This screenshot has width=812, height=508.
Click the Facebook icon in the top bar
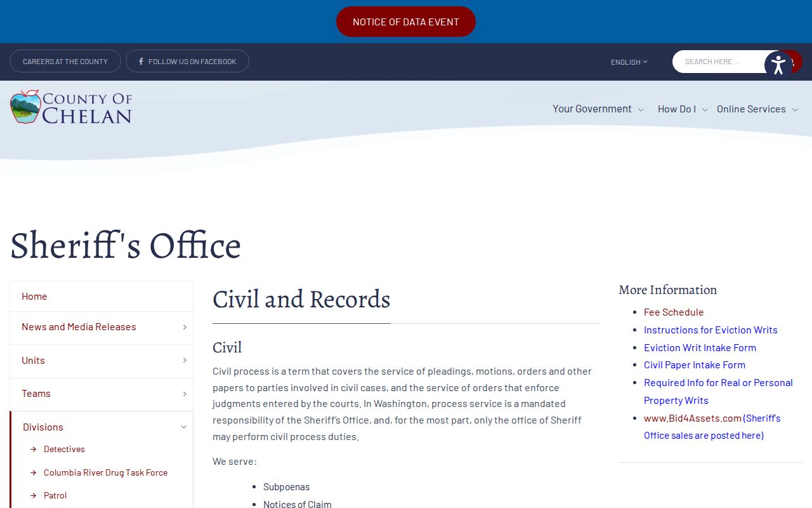pos(141,62)
